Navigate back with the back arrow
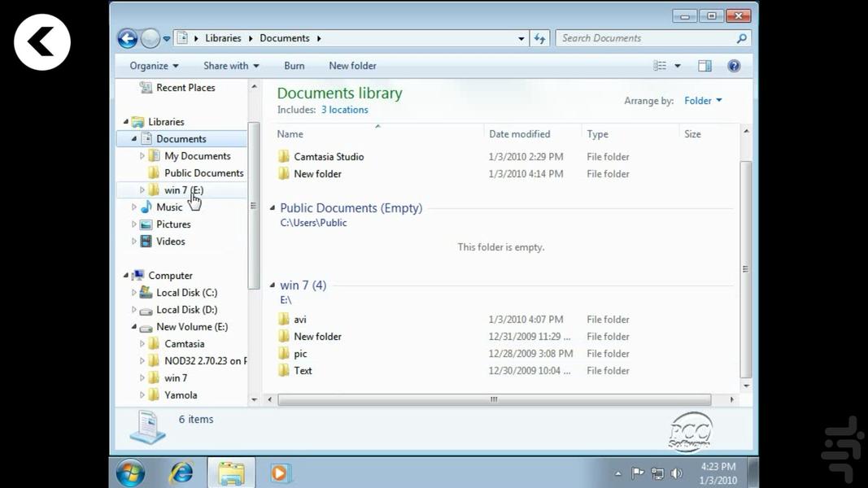Viewport: 868px width, 488px height. pos(128,37)
